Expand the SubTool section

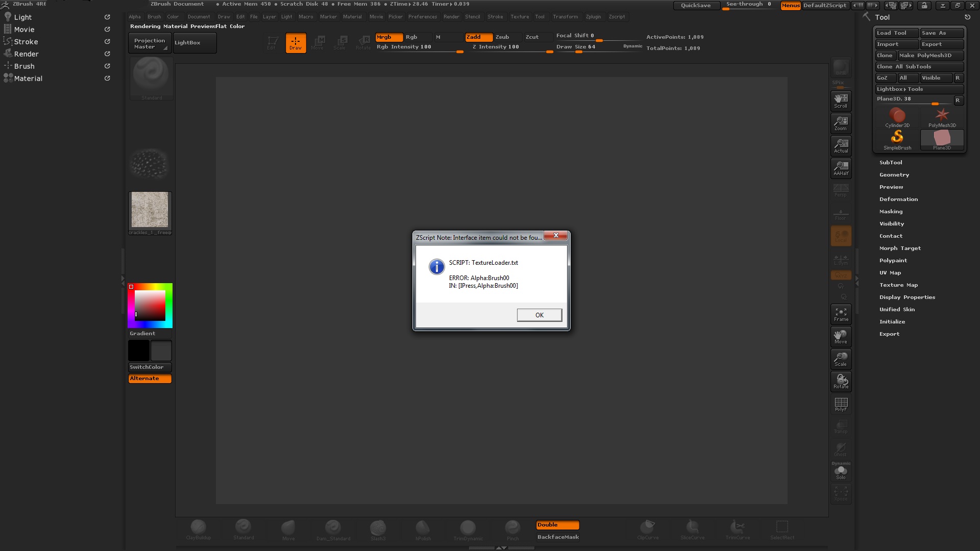[891, 162]
